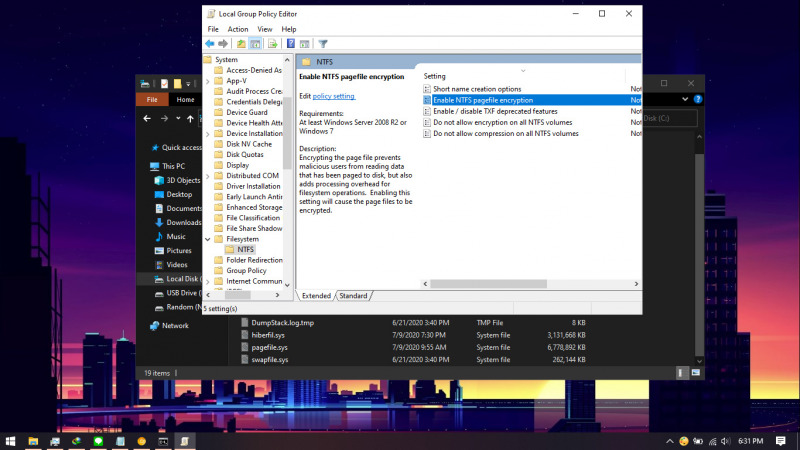
Task: Show hidden system tray icons
Action: (x=670, y=441)
